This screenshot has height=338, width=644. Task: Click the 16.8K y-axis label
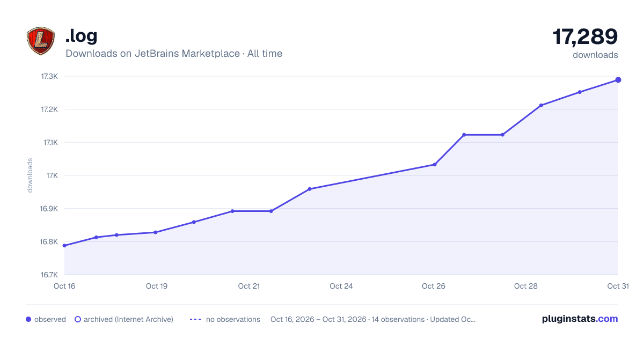(x=49, y=242)
